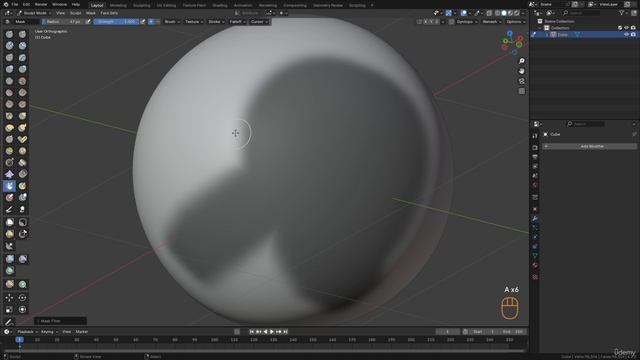This screenshot has width=640, height=360.
Task: Adjust the brush Strength slider
Action: coord(116,22)
